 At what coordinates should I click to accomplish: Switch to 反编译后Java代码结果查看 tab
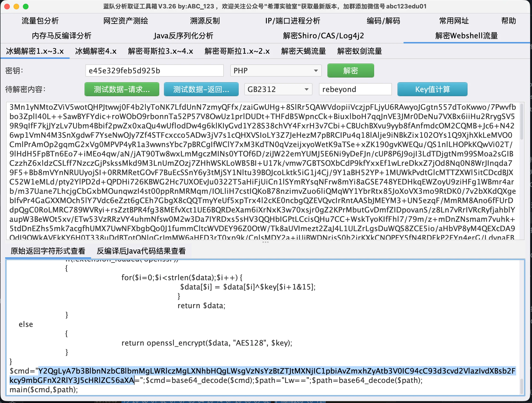point(141,251)
